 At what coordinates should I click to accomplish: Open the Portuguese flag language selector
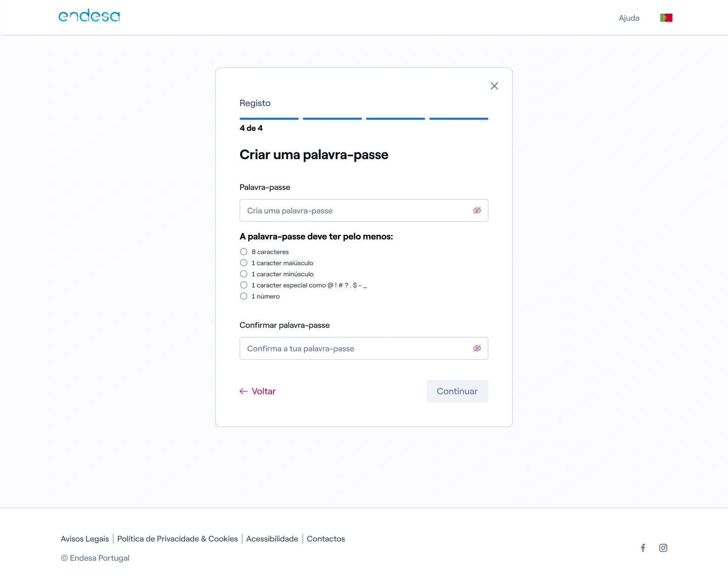coord(666,18)
